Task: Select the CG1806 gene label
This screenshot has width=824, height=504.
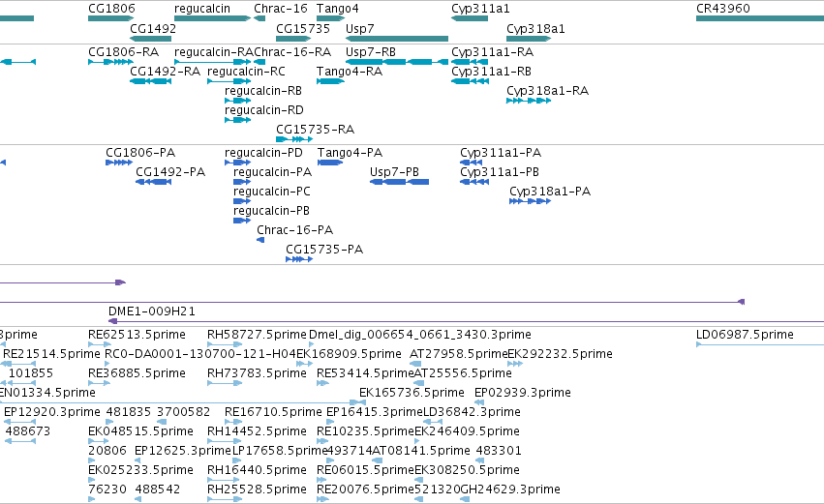Action: pos(111,9)
